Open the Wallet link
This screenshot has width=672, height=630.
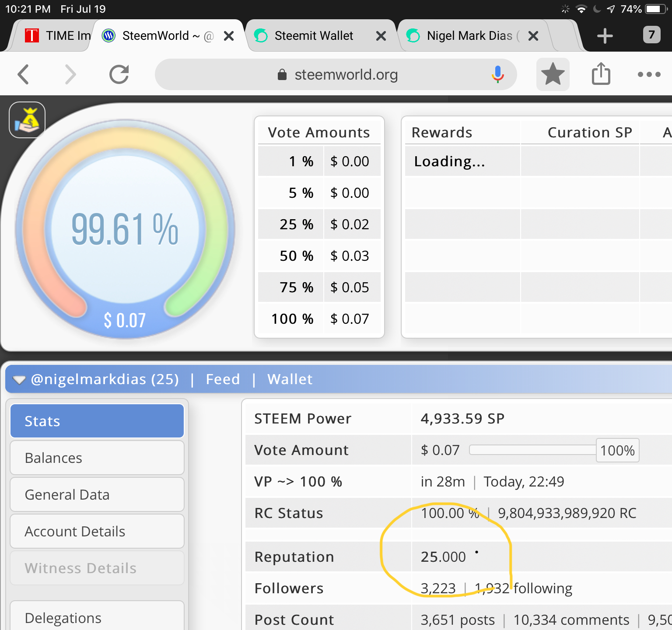tap(290, 379)
